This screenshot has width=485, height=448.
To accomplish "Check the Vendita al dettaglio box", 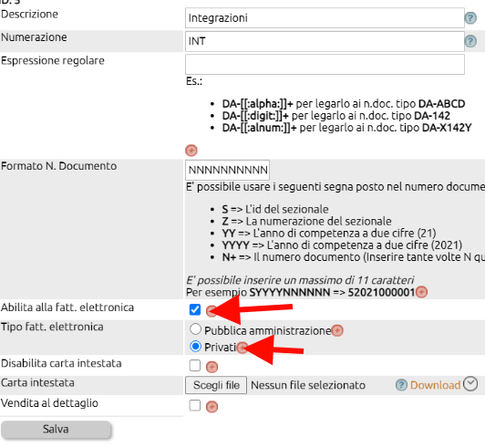I will [x=195, y=405].
